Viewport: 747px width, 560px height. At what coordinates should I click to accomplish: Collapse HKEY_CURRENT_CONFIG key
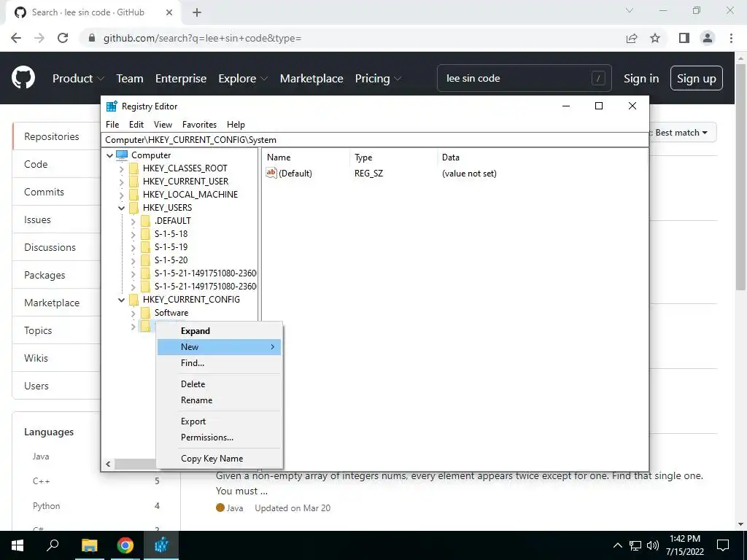(x=122, y=300)
